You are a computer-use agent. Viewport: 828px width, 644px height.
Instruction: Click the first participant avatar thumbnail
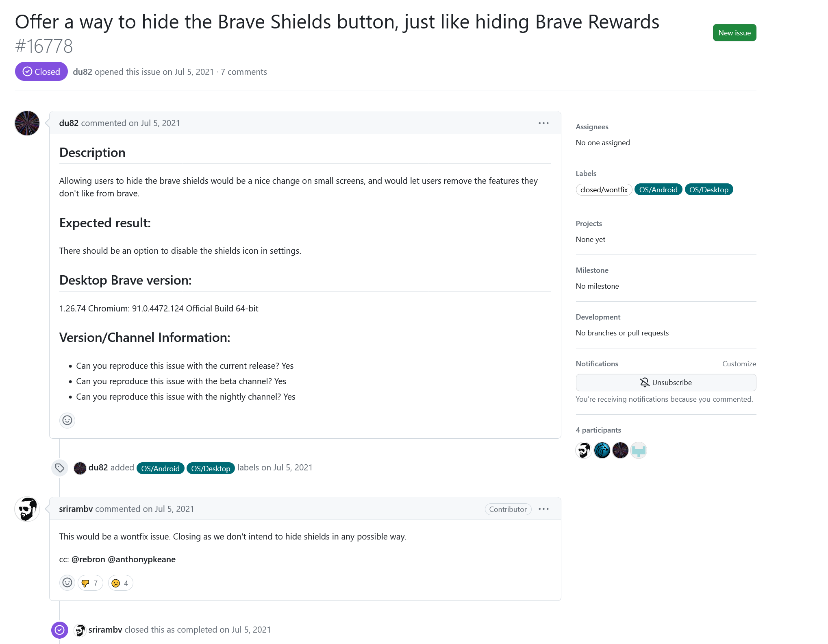point(584,450)
